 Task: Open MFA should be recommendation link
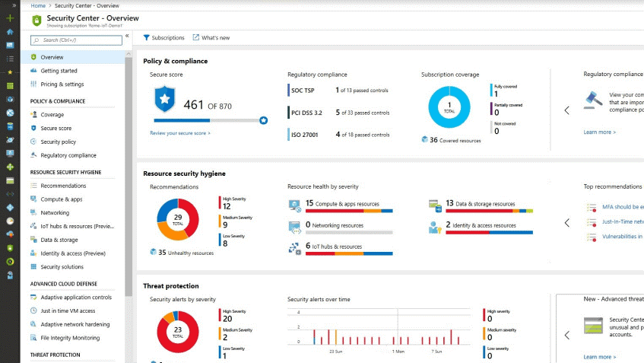point(623,207)
